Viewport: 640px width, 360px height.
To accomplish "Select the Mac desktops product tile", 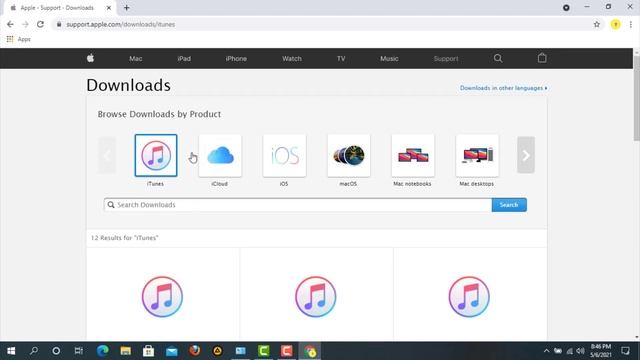I will coord(477,156).
